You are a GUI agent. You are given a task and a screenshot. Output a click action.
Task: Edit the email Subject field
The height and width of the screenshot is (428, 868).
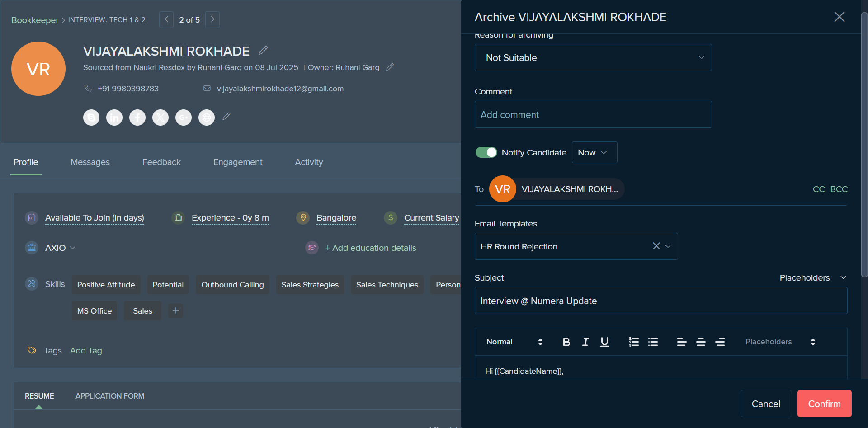coord(661,301)
